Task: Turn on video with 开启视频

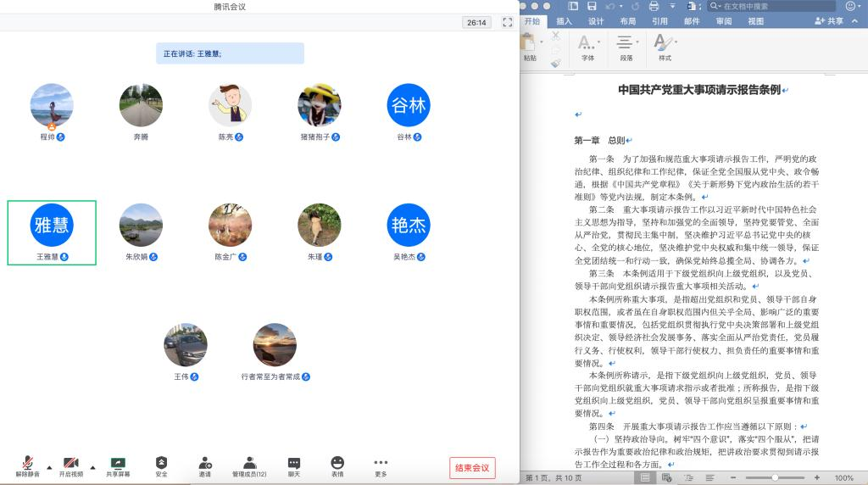Action: coord(71,463)
